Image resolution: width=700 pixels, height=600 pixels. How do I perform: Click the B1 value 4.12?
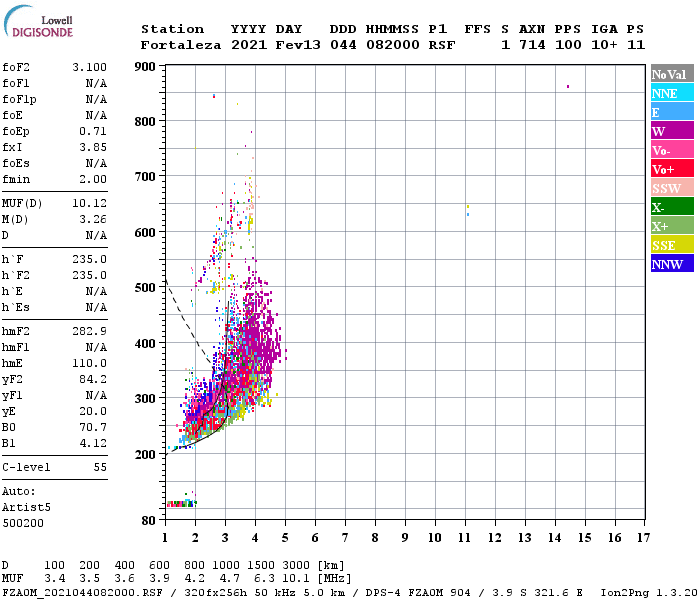click(x=93, y=443)
